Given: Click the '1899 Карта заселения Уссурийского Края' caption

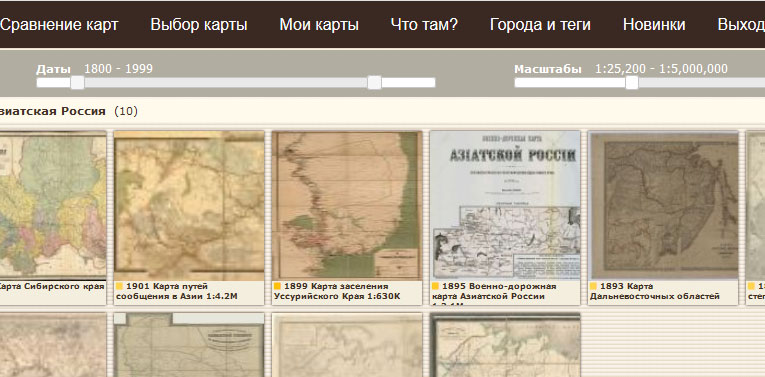Looking at the screenshot, I should (x=337, y=291).
